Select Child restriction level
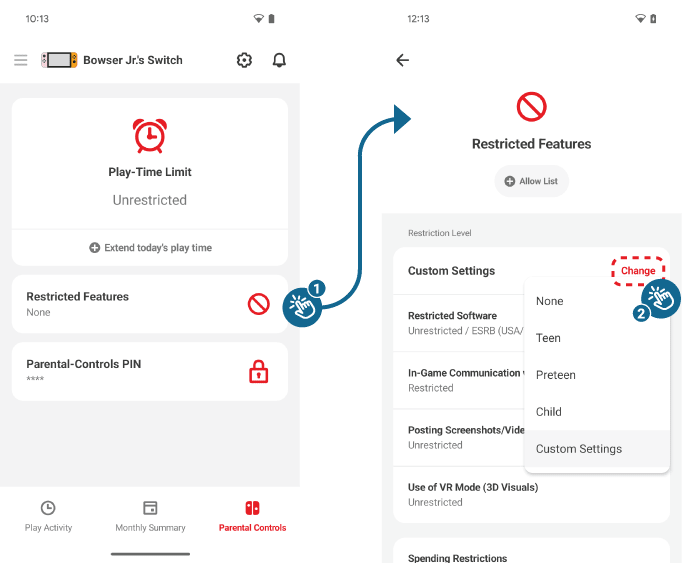Image resolution: width=682 pixels, height=563 pixels. tap(549, 412)
